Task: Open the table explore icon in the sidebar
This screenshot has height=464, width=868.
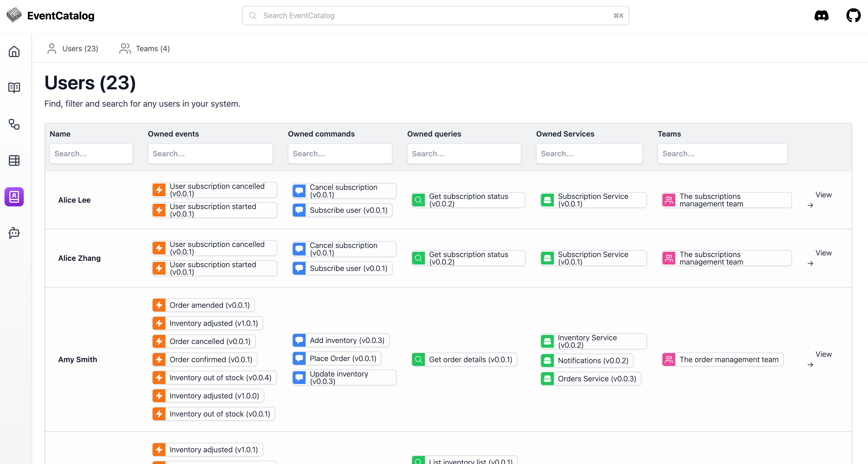Action: coord(14,161)
